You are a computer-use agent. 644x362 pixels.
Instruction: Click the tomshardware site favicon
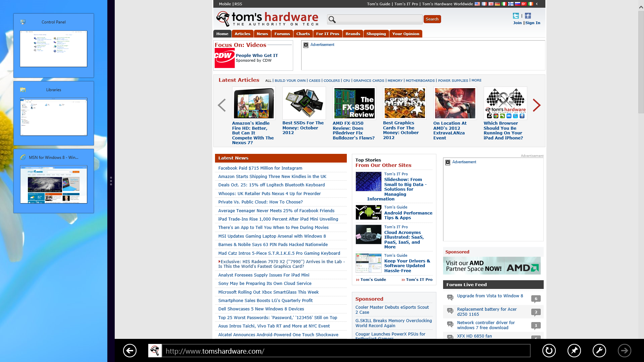155,351
